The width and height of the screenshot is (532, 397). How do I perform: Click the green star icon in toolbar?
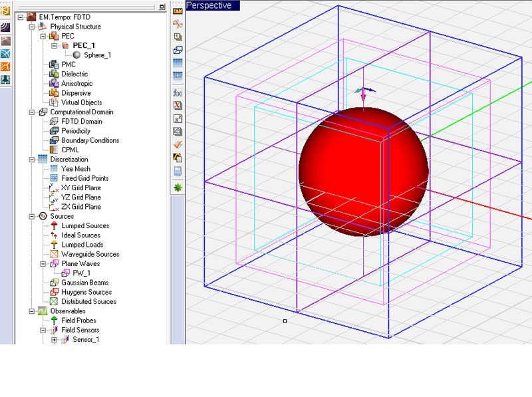(x=178, y=188)
